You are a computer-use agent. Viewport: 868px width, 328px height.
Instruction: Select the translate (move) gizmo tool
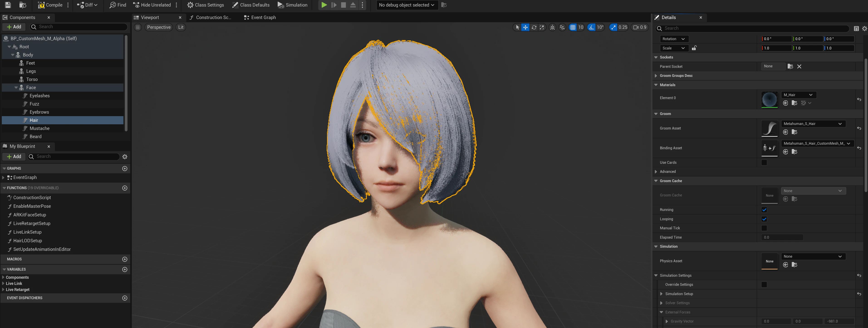(x=525, y=27)
